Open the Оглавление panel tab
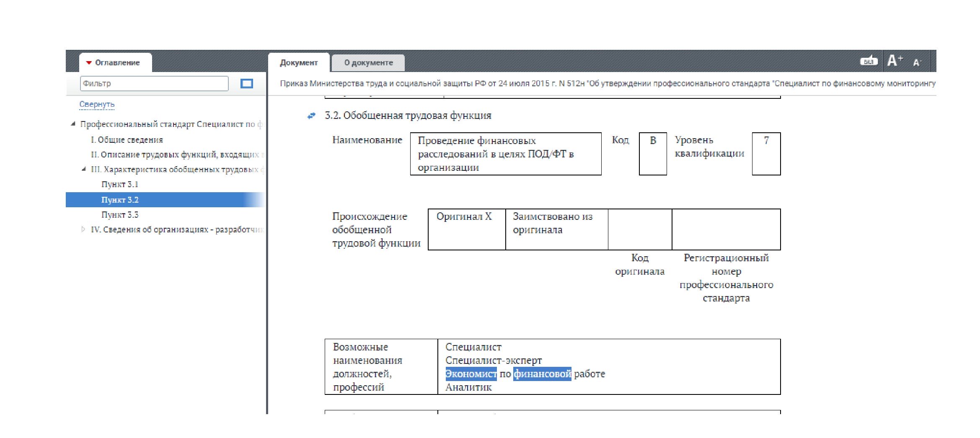The image size is (980, 438). pos(115,62)
